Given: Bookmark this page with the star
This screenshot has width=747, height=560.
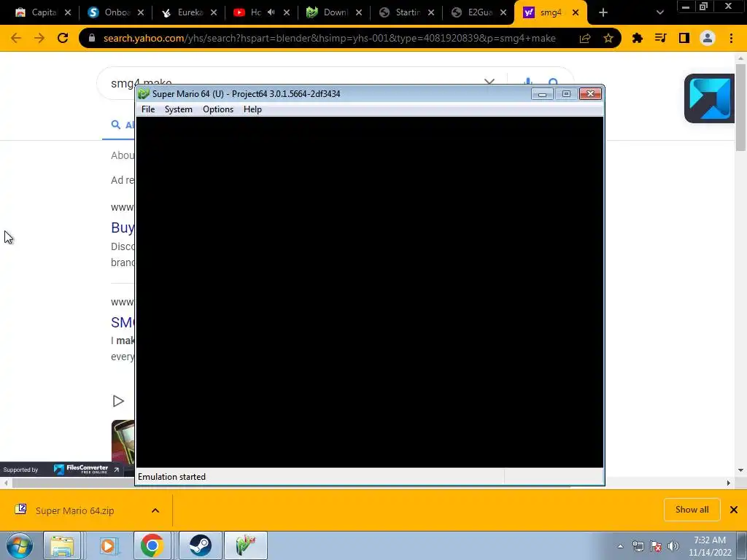Looking at the screenshot, I should tap(608, 38).
